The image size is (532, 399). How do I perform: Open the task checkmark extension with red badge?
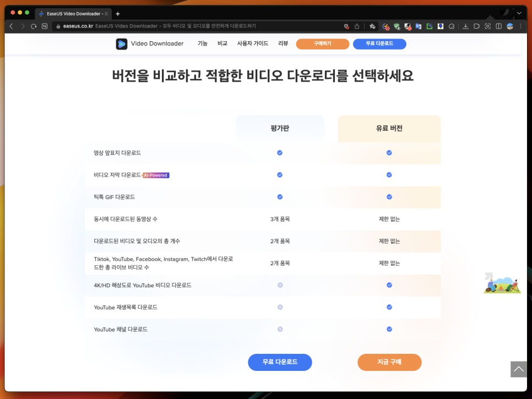pyautogui.click(x=386, y=26)
